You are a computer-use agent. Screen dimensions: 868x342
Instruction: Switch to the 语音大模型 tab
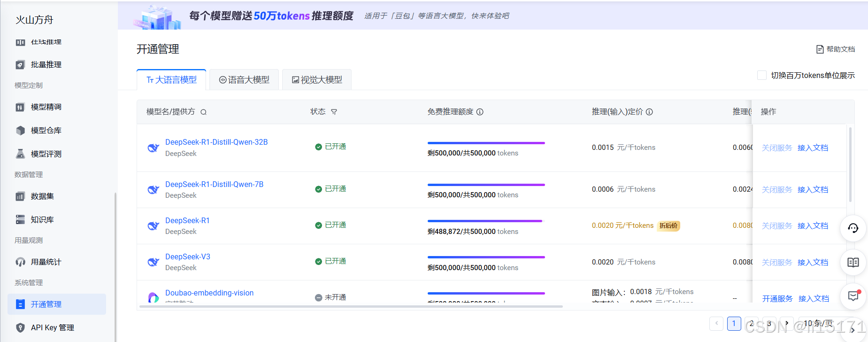(244, 80)
